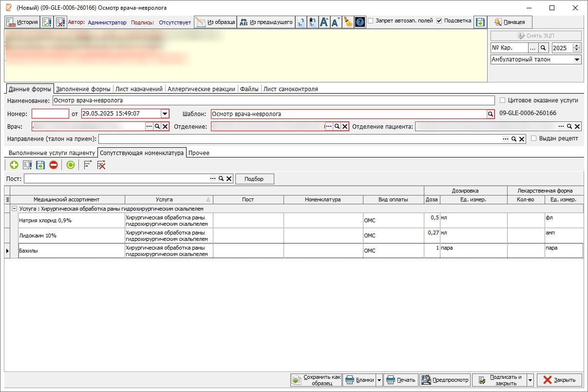Screen dimensions: 588x392
Task: Add a record with green plus icon
Action: click(x=14, y=165)
